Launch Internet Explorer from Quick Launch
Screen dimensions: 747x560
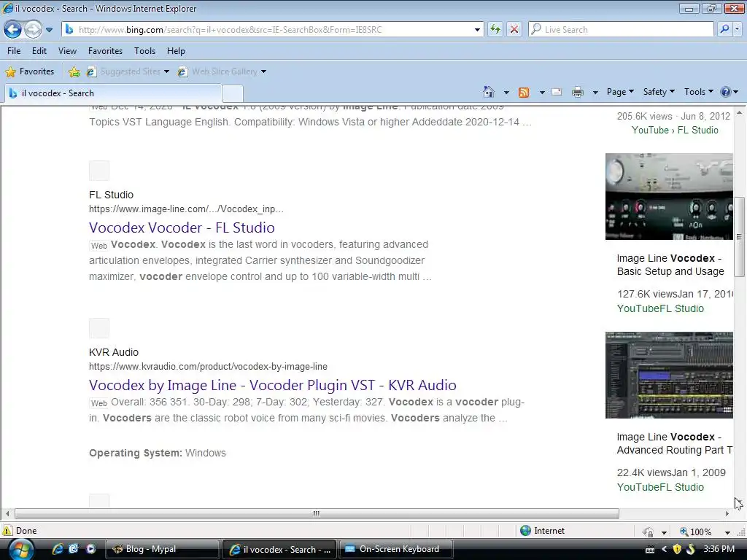coord(58,549)
